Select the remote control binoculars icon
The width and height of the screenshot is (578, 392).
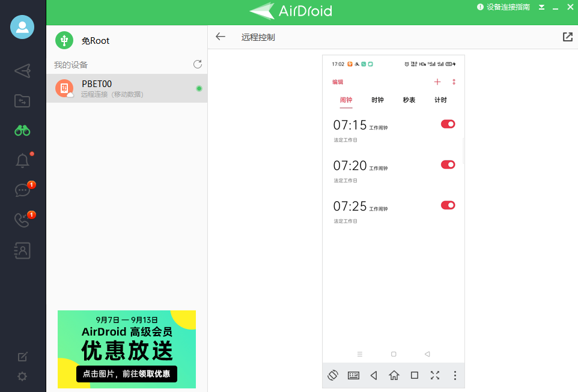(22, 130)
